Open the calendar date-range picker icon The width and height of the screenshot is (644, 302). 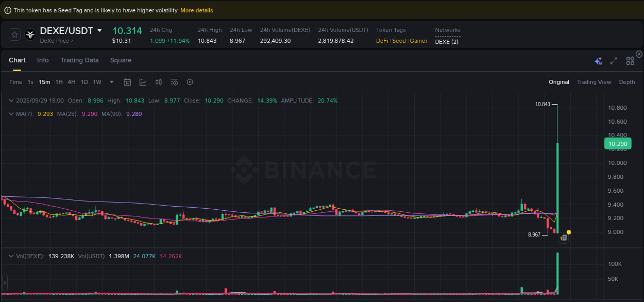pyautogui.click(x=127, y=81)
